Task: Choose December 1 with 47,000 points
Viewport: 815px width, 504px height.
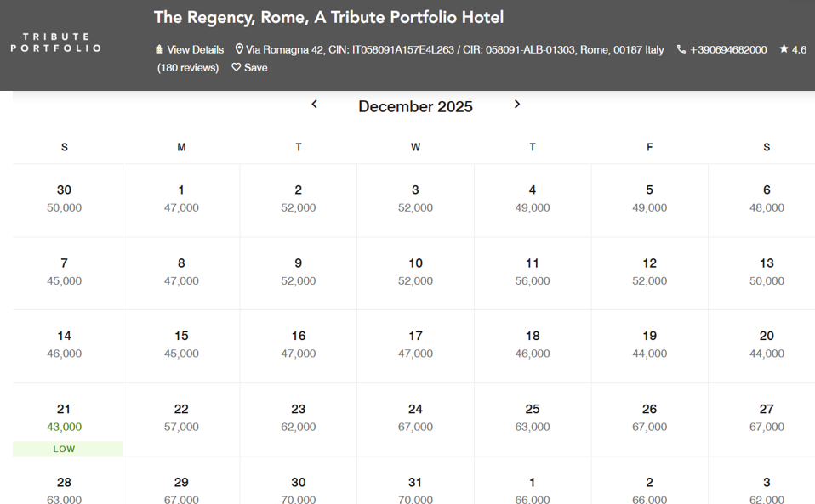Action: [x=181, y=201]
